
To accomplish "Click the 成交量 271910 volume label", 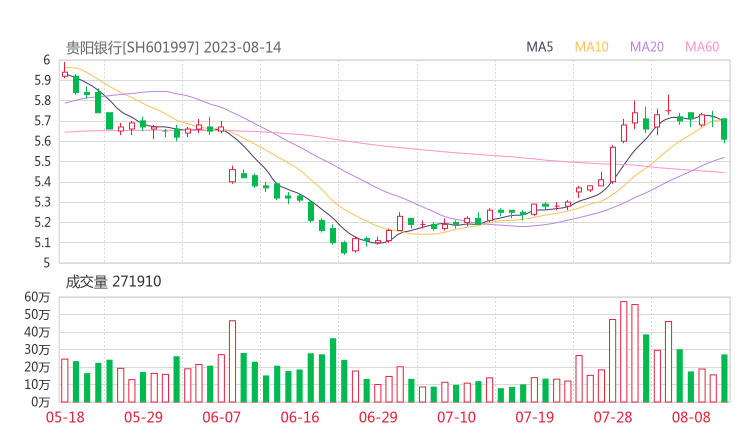I will coord(113,282).
